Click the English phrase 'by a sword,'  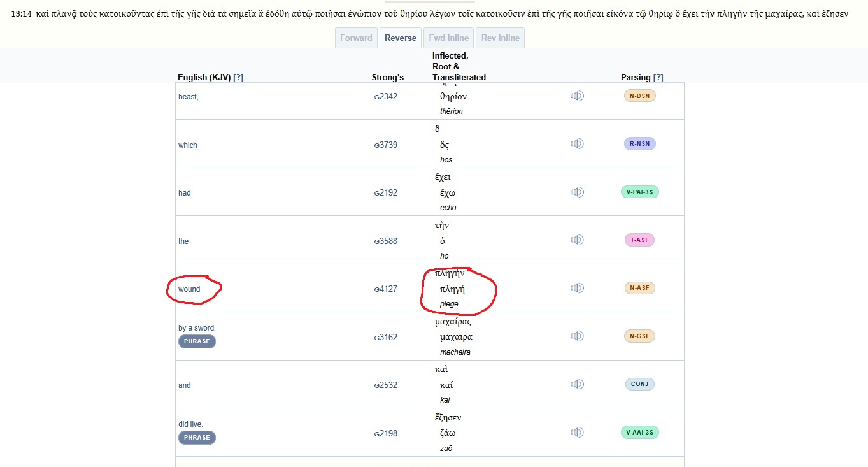point(197,328)
